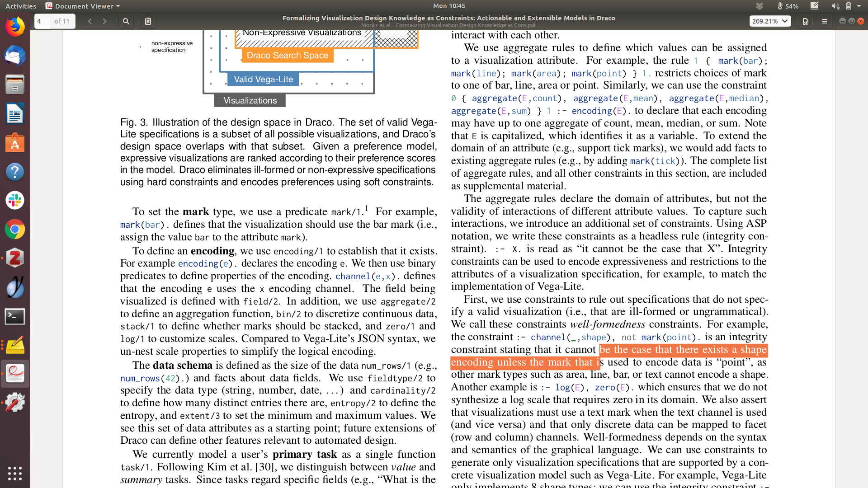Open View options document icon menu
This screenshot has height=488, width=868.
click(806, 21)
